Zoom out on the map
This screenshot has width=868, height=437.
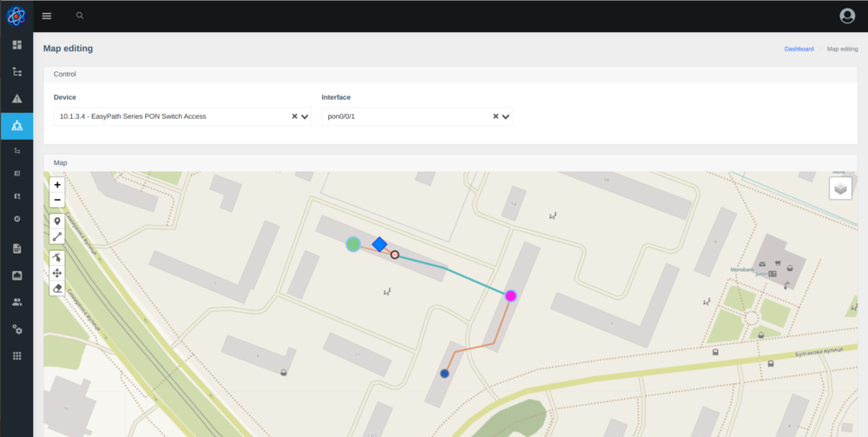click(57, 200)
